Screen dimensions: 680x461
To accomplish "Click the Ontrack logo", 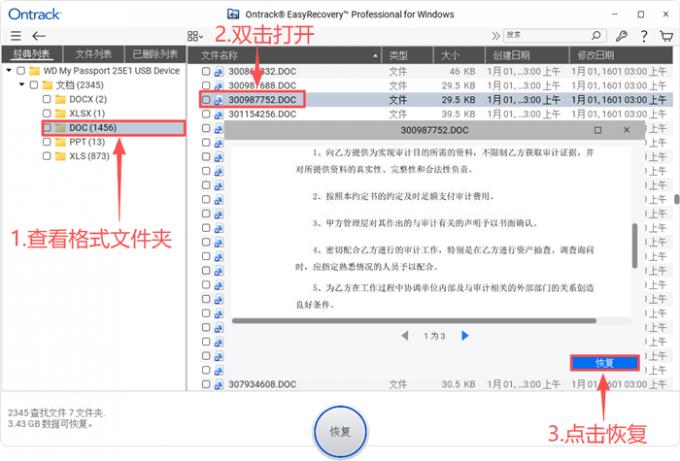I will pyautogui.click(x=34, y=14).
